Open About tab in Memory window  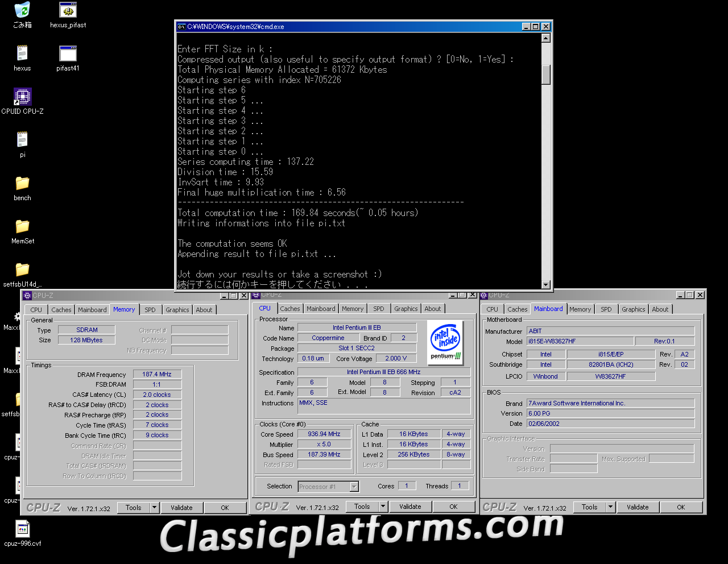pyautogui.click(x=204, y=310)
